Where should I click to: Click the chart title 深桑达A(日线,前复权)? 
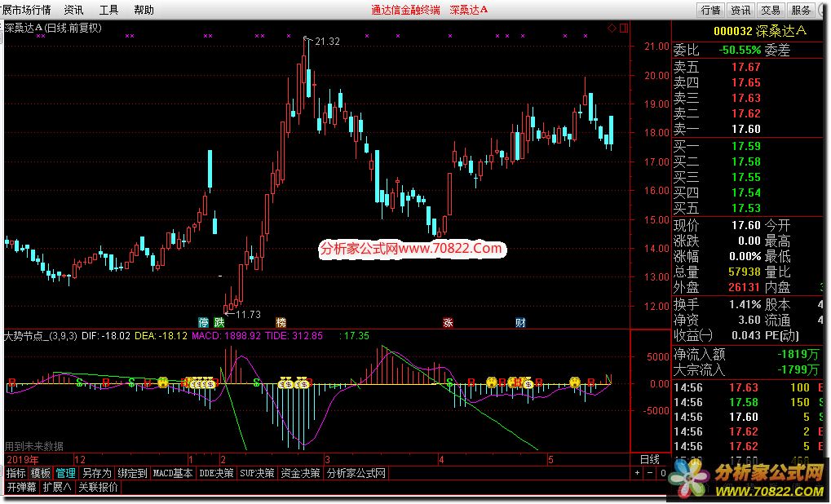click(x=54, y=28)
